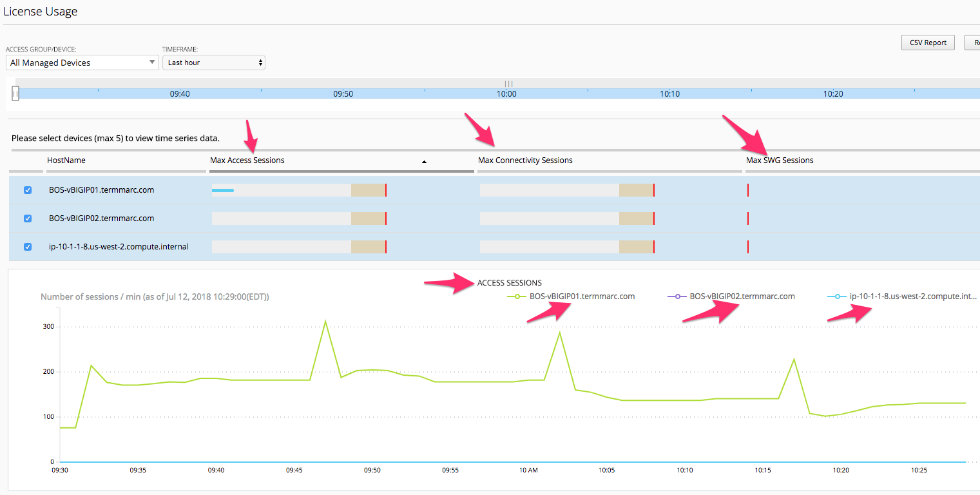Sort by Max SWG Sessions column

tap(780, 160)
